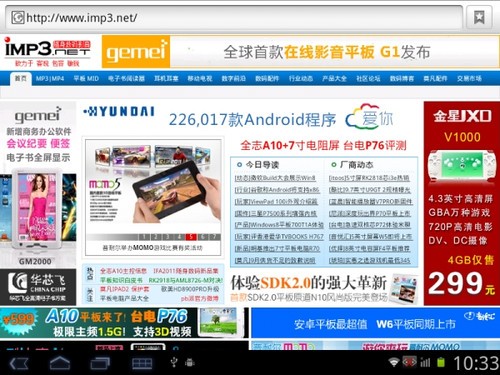Open the TVBOOKS H767 news link

tap(279, 237)
